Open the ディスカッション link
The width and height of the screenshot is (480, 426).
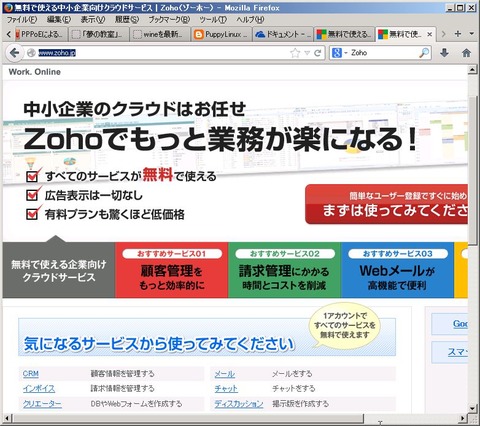click(239, 404)
